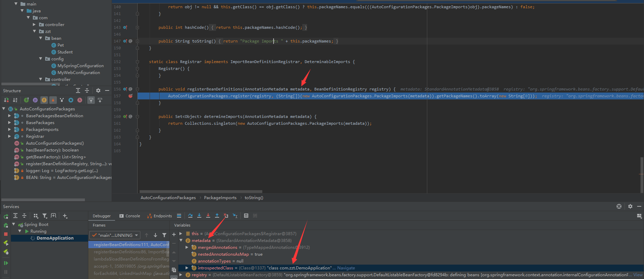Collapse all nodes in Structure panel
This screenshot has height=279, width=644.
click(x=87, y=90)
